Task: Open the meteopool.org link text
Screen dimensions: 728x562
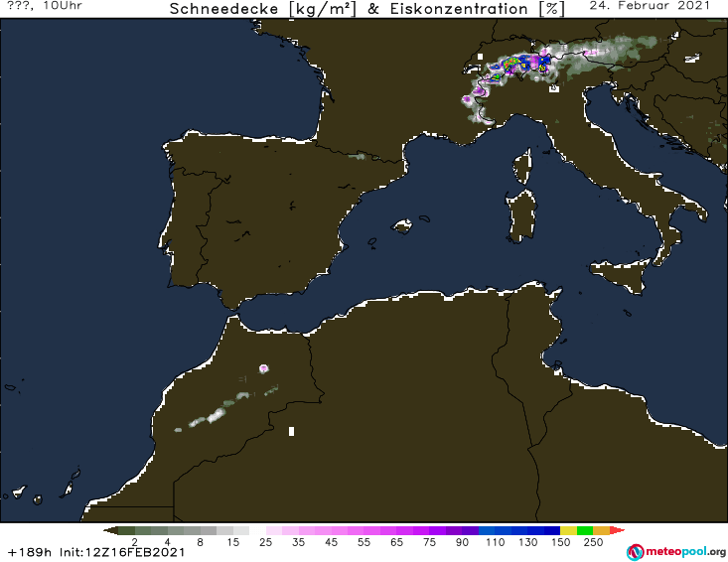Action: tap(685, 552)
